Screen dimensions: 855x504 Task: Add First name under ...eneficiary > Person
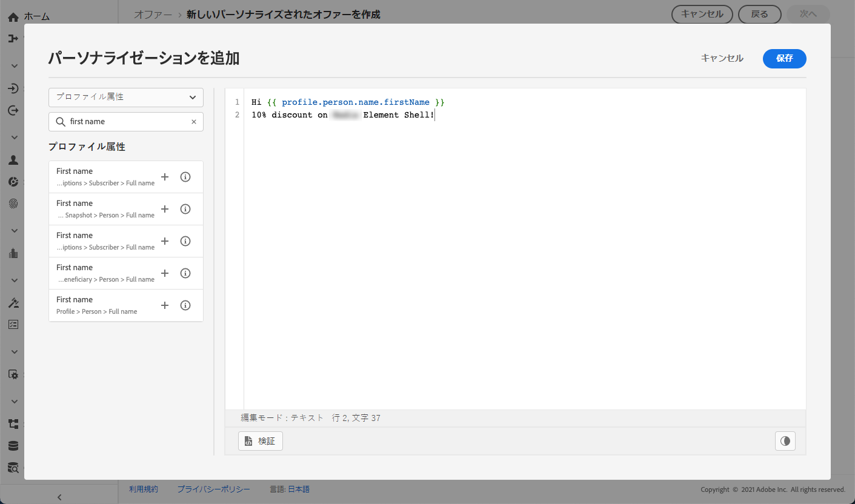[165, 273]
